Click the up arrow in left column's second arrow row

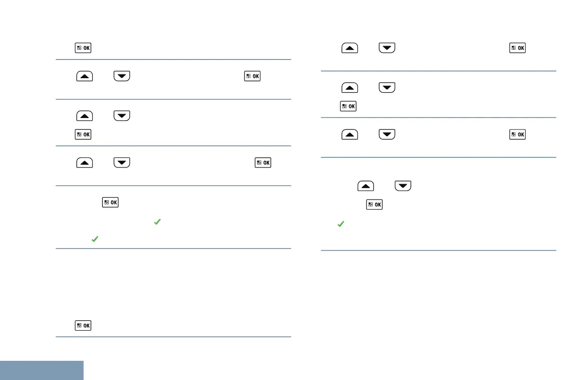tap(84, 116)
